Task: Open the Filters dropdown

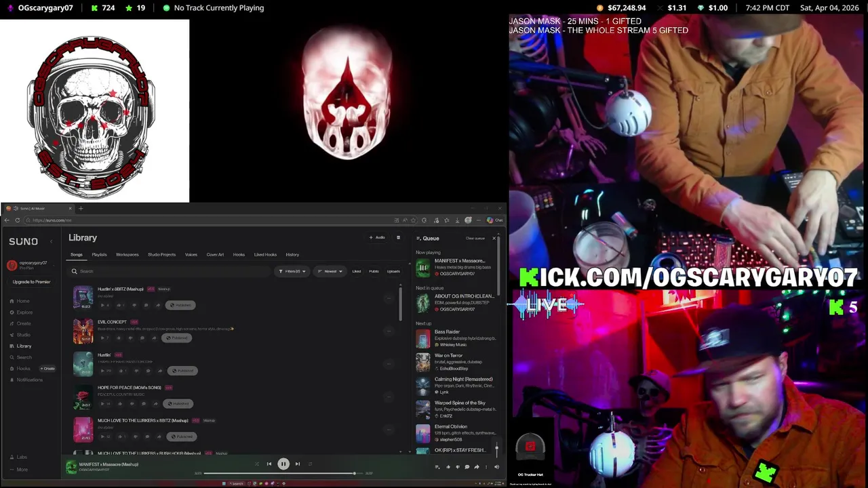Action: tap(292, 271)
